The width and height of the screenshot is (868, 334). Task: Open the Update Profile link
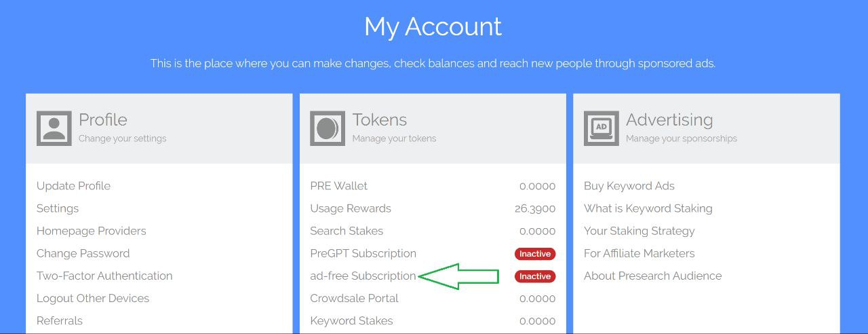pyautogui.click(x=73, y=186)
